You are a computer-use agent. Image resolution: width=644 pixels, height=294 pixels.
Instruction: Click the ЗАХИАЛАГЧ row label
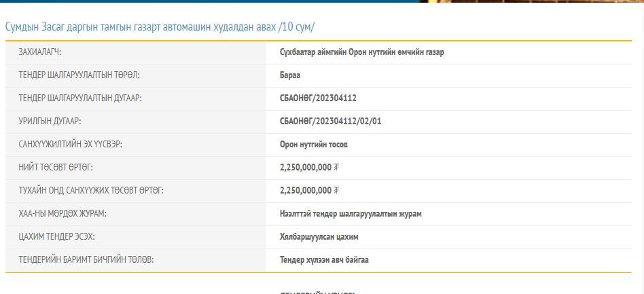coord(40,52)
